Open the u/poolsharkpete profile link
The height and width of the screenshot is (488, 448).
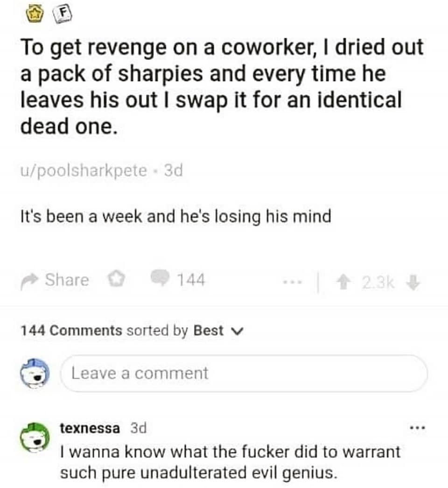(84, 171)
